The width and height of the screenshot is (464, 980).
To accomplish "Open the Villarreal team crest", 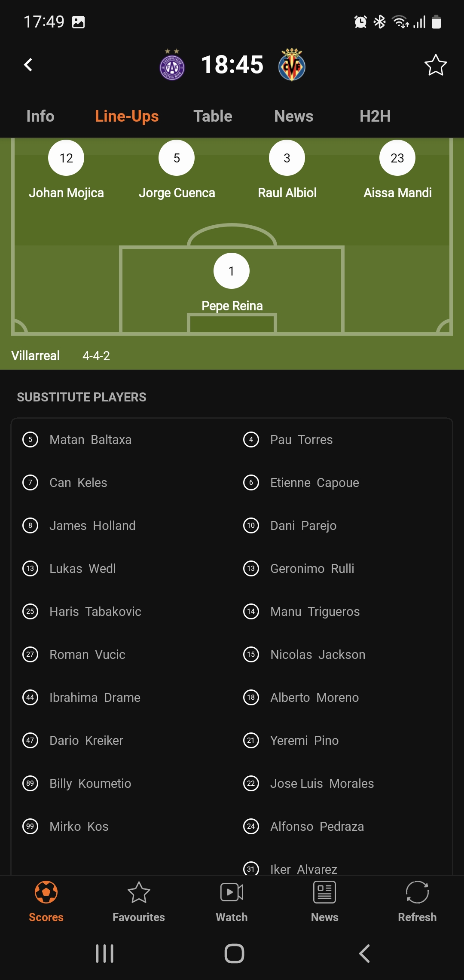I will pyautogui.click(x=292, y=65).
